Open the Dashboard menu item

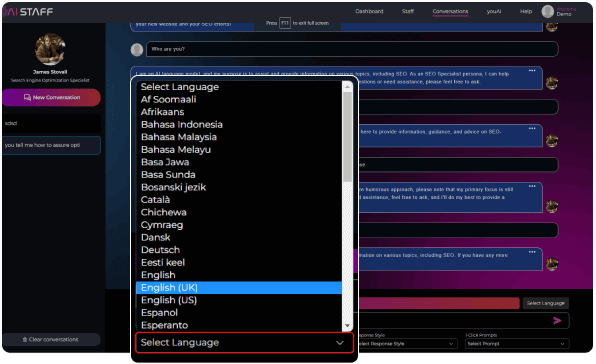click(x=369, y=11)
